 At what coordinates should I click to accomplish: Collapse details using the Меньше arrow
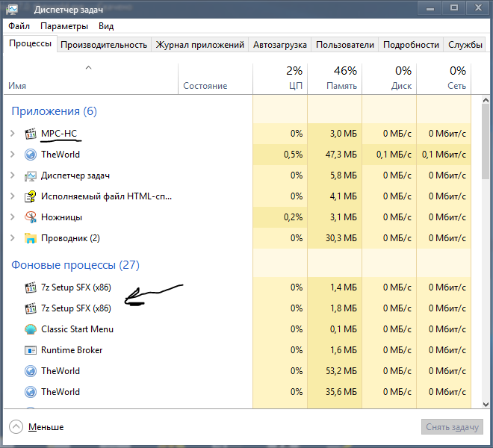point(16,427)
